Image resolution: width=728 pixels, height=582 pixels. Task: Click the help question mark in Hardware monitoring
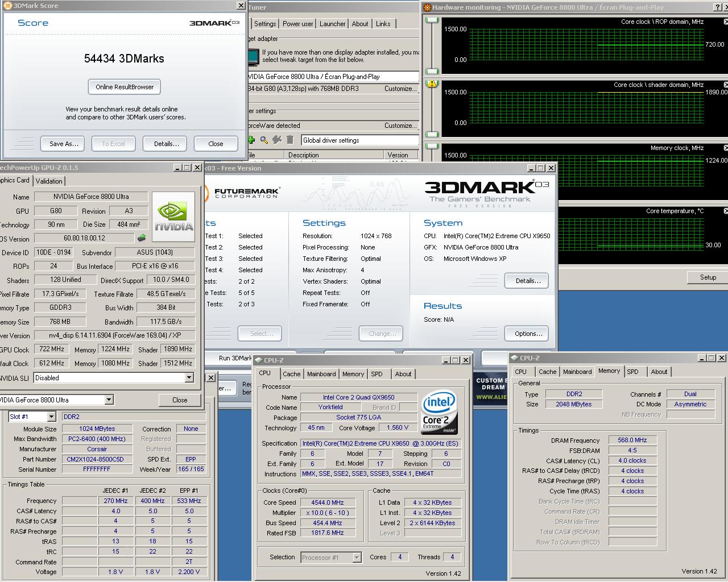[x=717, y=7]
